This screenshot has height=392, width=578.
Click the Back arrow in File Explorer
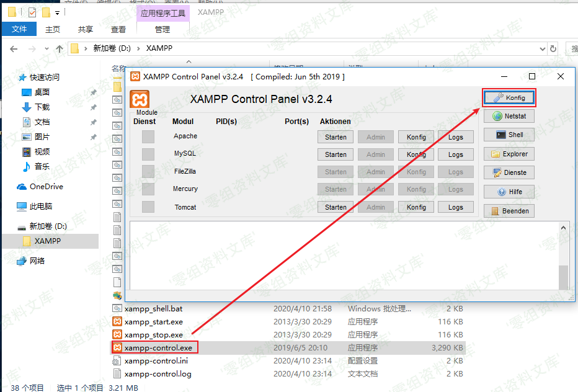click(14, 48)
